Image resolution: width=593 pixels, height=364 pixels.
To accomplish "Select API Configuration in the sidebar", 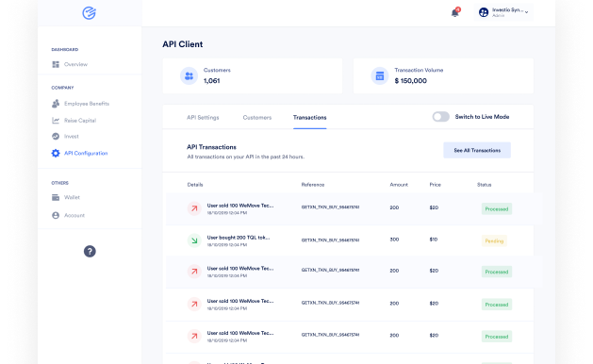I will [86, 154].
